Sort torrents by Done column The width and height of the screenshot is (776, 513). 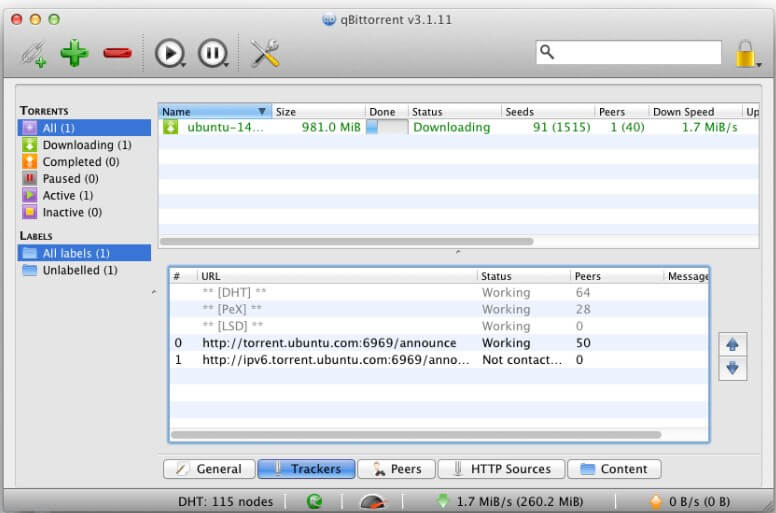click(387, 111)
